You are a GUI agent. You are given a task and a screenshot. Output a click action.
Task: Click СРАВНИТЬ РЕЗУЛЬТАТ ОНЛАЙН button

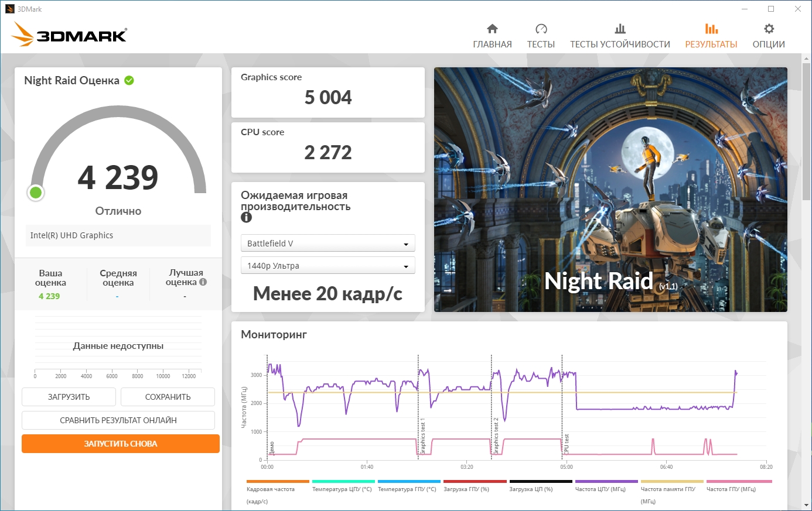coord(118,420)
